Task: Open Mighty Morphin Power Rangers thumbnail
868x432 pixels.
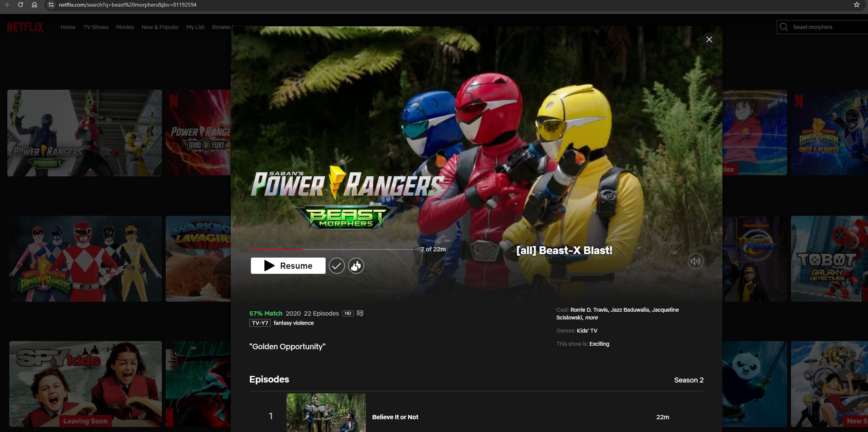Action: tap(85, 259)
